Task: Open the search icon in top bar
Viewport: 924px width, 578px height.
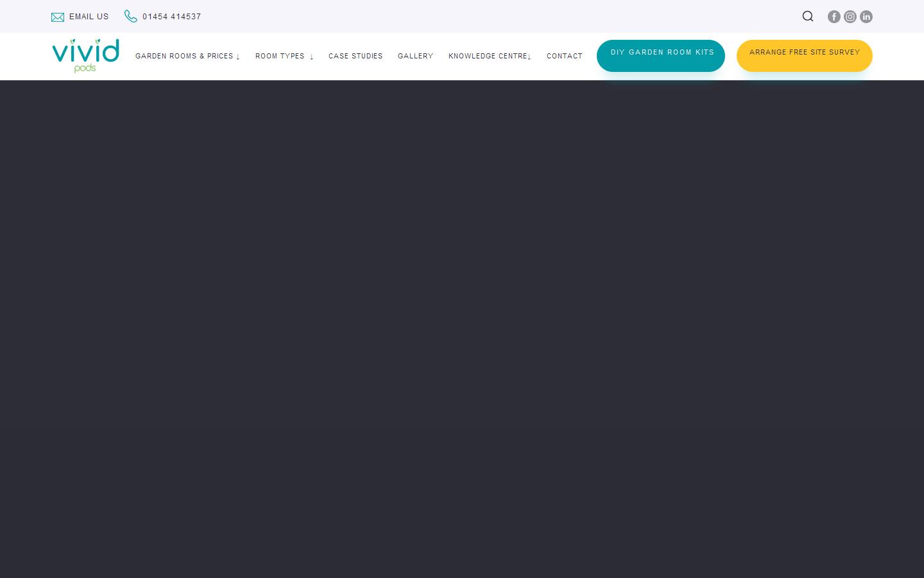Action: 808,16
